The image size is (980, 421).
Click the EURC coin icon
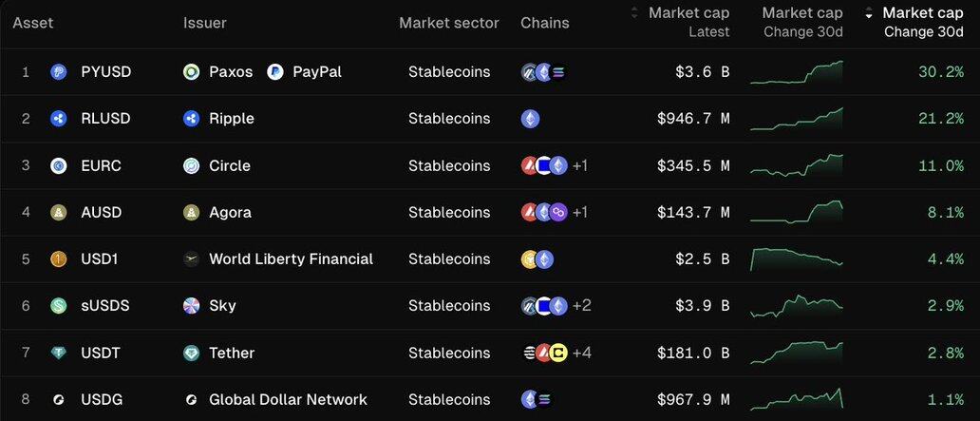tap(59, 165)
